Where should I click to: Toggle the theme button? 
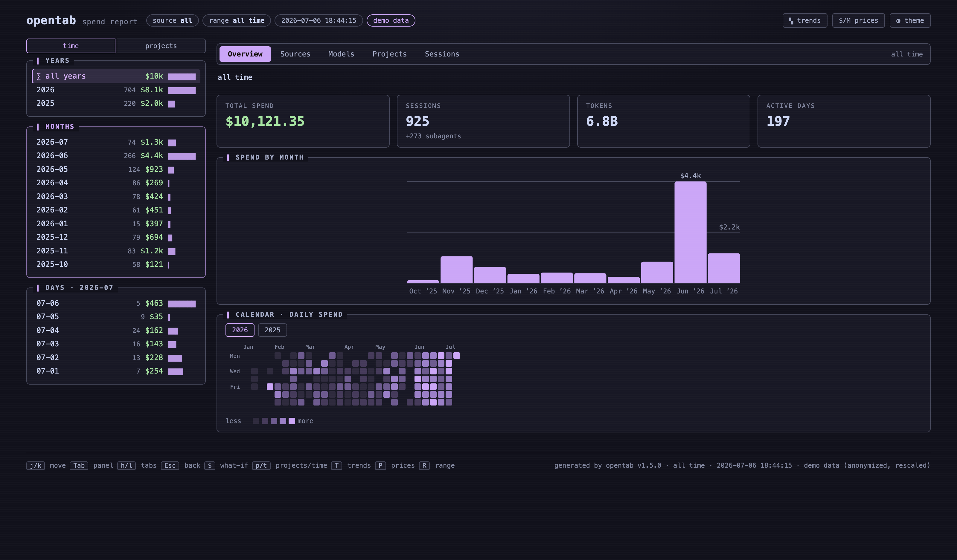coord(909,21)
